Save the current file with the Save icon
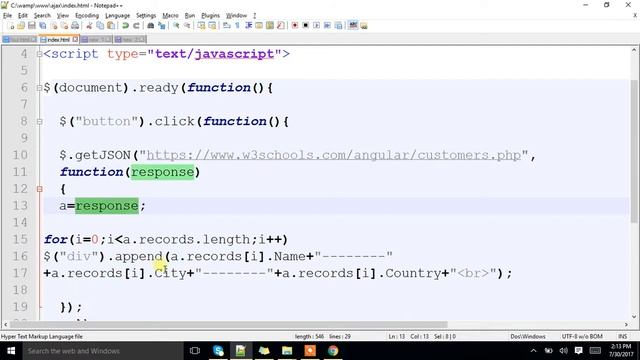The image size is (640, 360). pyautogui.click(x=32, y=26)
